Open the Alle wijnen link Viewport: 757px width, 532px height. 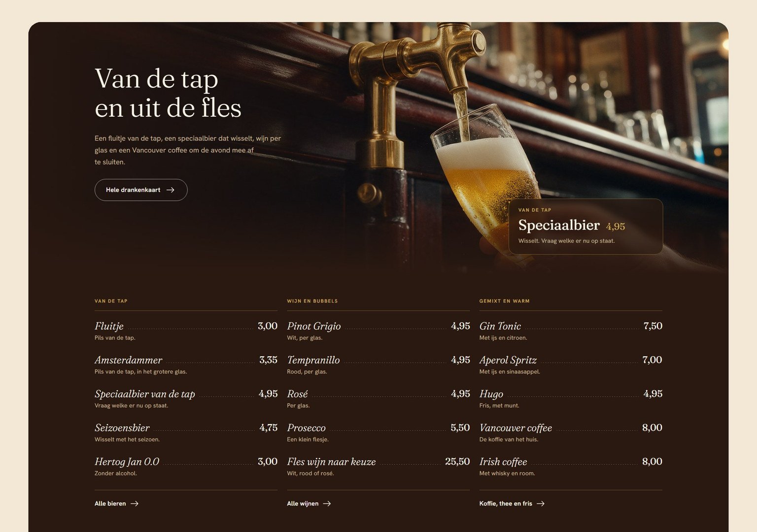[309, 503]
